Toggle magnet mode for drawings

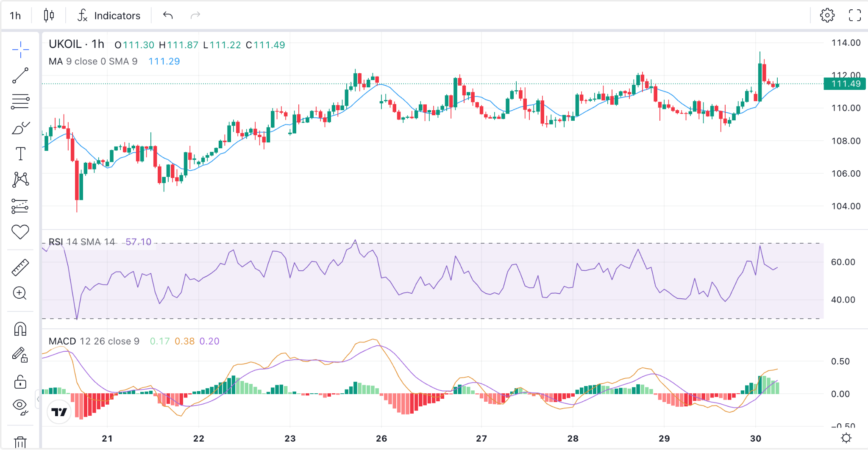click(20, 329)
